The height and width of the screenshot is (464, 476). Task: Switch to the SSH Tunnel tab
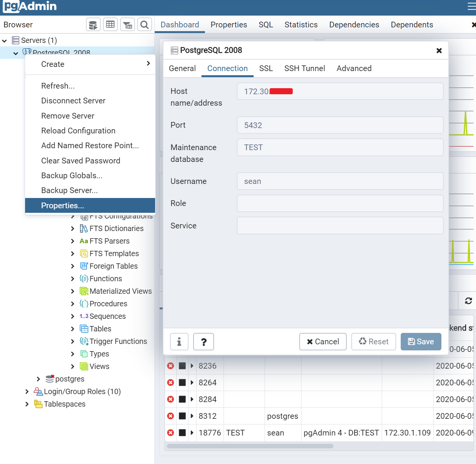[x=305, y=68]
